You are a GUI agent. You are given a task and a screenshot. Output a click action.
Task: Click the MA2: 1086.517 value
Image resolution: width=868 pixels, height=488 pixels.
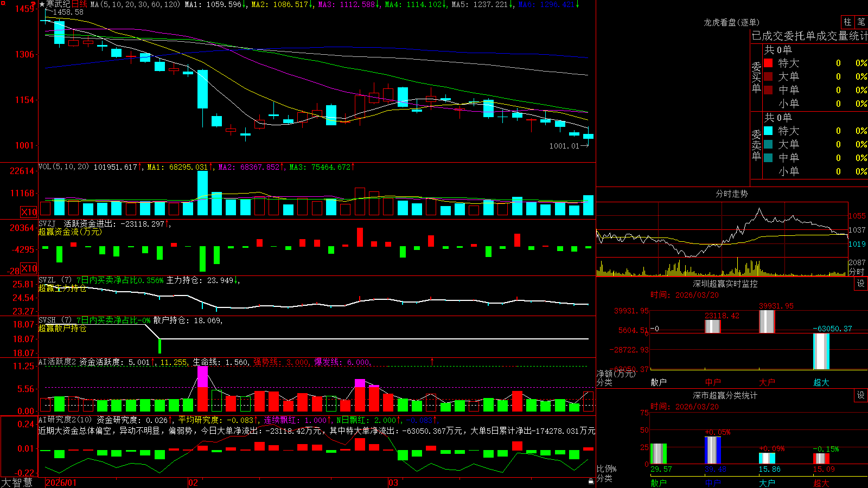tap(280, 4)
